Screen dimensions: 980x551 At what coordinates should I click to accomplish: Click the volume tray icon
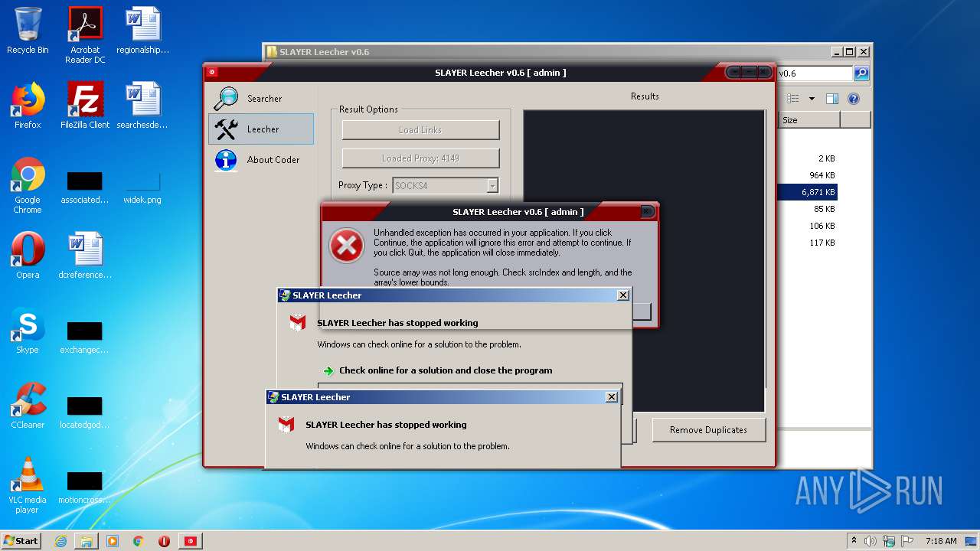coord(871,541)
